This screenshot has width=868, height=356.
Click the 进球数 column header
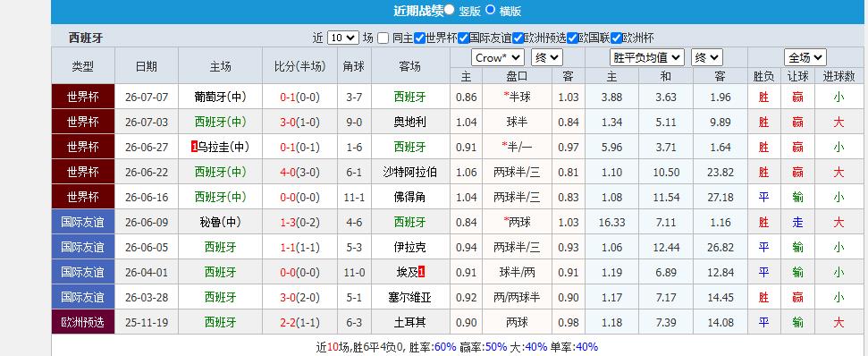[839, 76]
